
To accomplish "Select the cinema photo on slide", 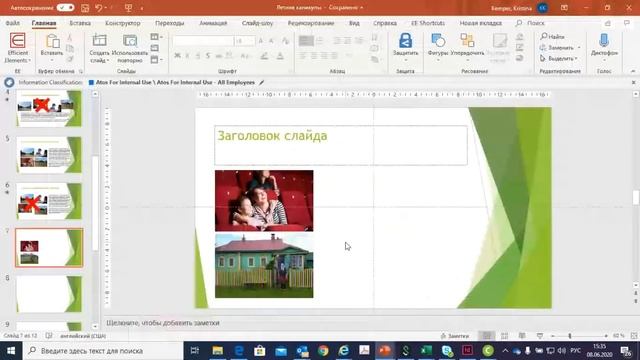I will pos(264,201).
